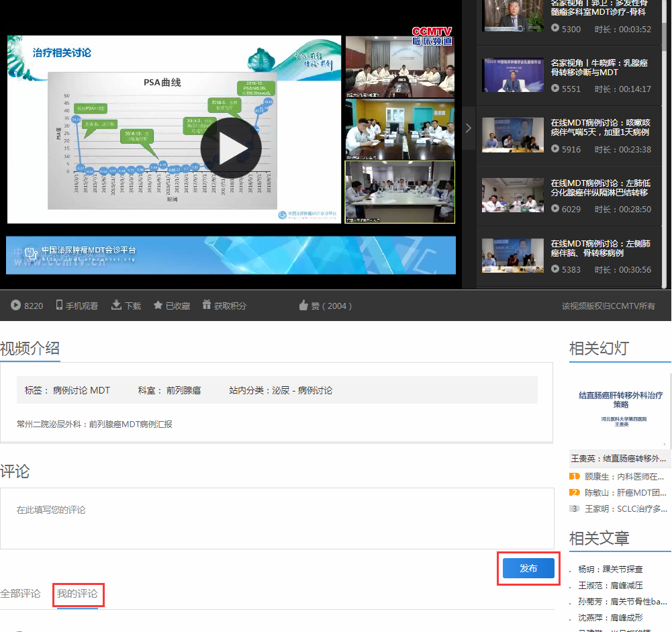Open 王贵英：结直肠癌转移外... slide link
The image size is (672, 632).
pyautogui.click(x=618, y=458)
